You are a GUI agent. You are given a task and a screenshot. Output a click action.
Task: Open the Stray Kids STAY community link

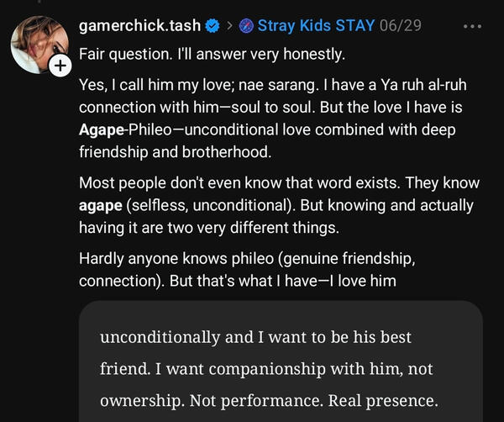pyautogui.click(x=316, y=26)
